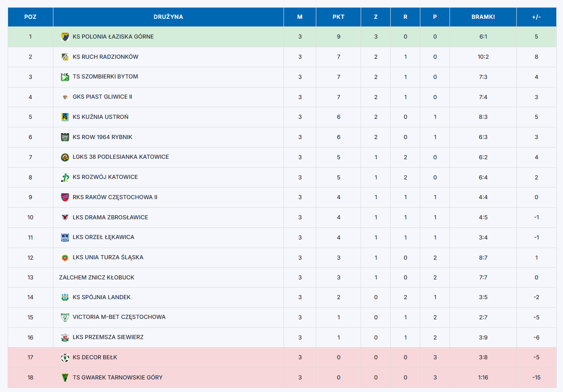Viewport: 563px width, 392px height.
Task: Click the +/- column header
Action: tap(537, 17)
